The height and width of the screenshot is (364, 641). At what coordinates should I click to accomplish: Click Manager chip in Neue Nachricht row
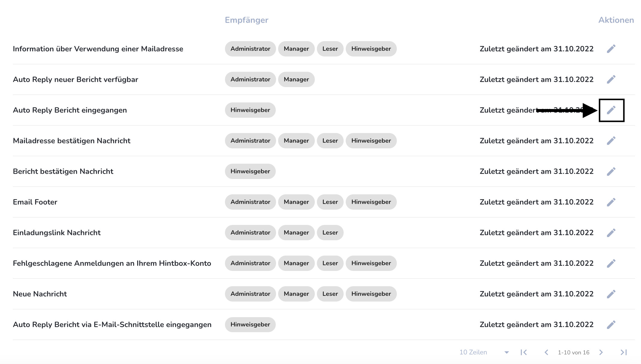pyautogui.click(x=296, y=294)
